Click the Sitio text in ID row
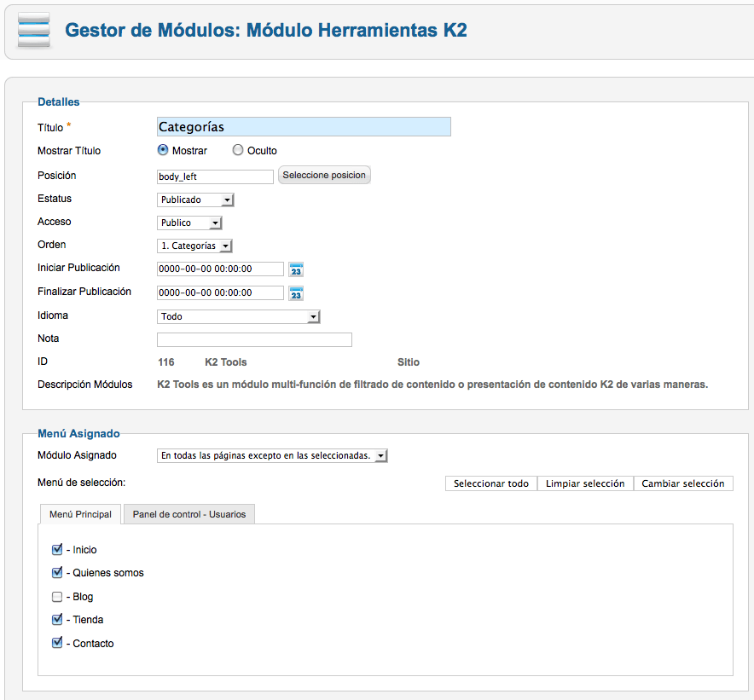The width and height of the screenshot is (754, 700). (409, 362)
